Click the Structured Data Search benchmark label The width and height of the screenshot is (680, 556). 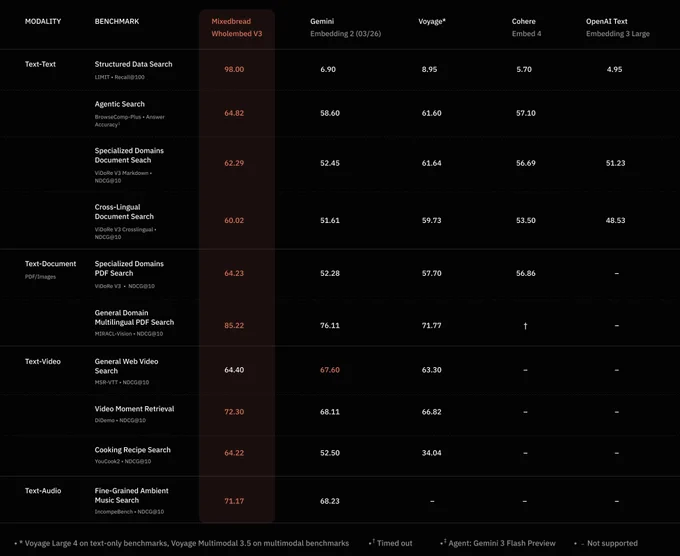pyautogui.click(x=134, y=64)
